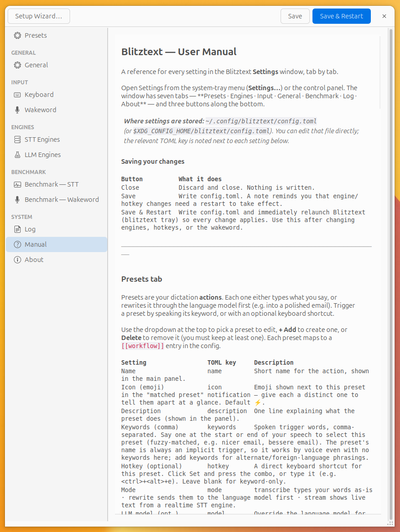Click 'Icon (emoji)' table row label
The height and width of the screenshot is (532, 400).
(x=143, y=387)
